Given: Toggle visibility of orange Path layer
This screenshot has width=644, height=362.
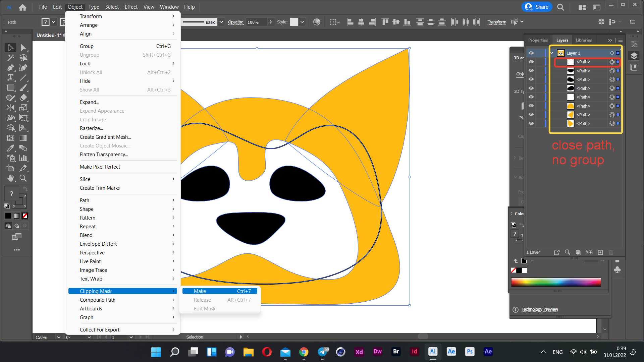Looking at the screenshot, I should pyautogui.click(x=531, y=106).
